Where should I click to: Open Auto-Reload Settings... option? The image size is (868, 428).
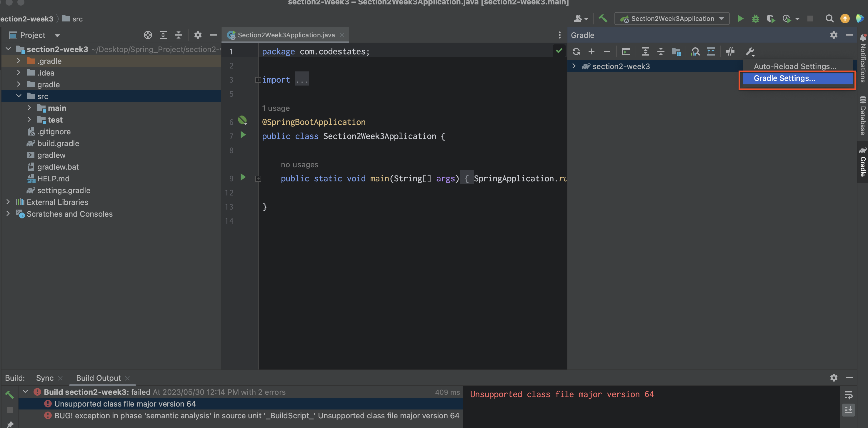tap(794, 66)
